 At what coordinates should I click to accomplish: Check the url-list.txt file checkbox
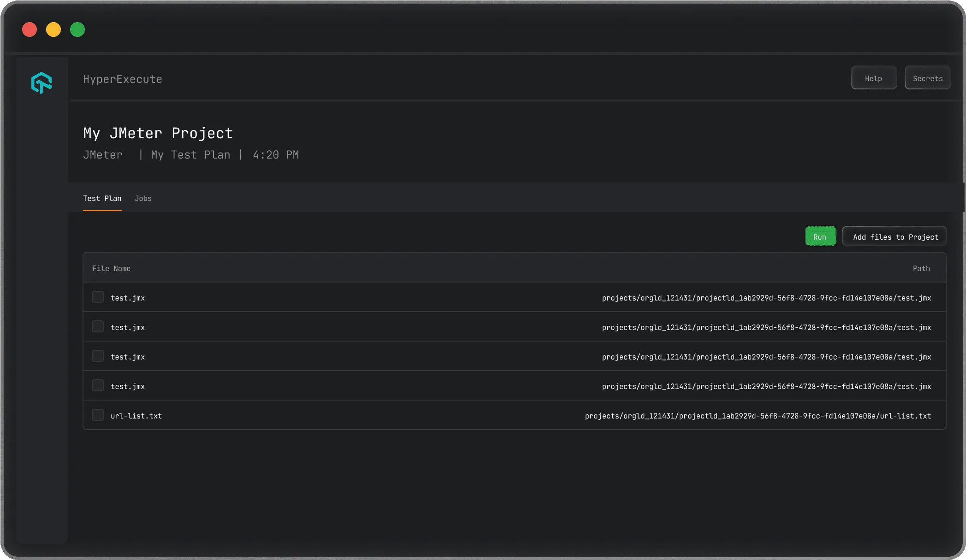tap(98, 415)
